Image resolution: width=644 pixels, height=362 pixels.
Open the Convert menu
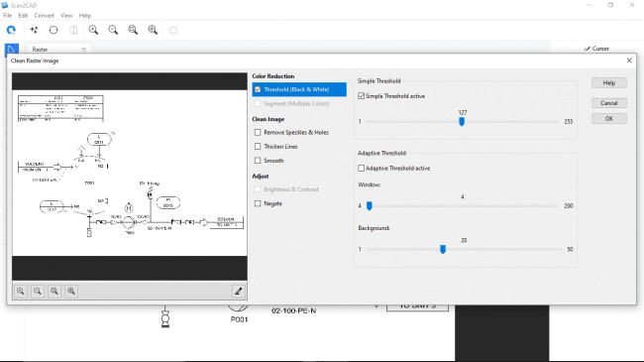click(x=45, y=15)
